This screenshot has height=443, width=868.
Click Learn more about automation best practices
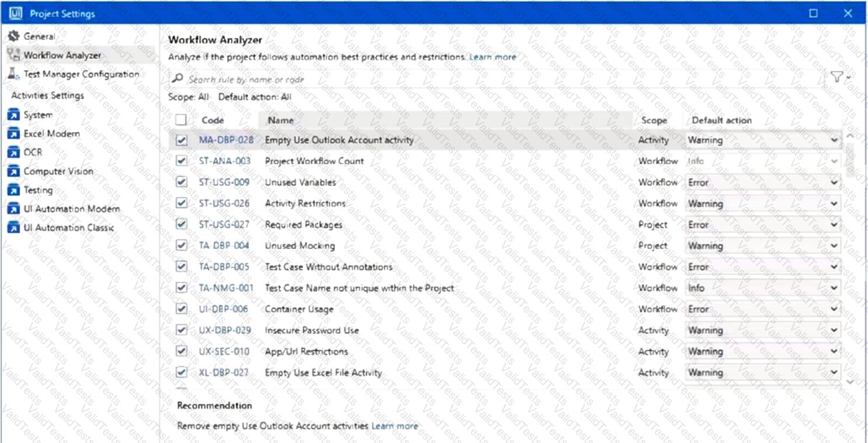(492, 57)
